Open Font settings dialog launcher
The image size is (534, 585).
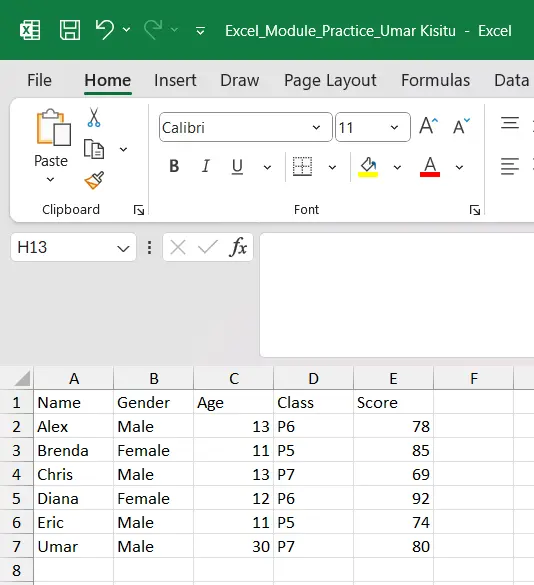(475, 210)
